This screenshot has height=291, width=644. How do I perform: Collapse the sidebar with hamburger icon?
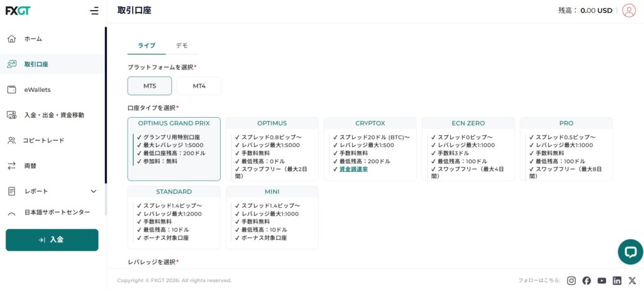(94, 11)
